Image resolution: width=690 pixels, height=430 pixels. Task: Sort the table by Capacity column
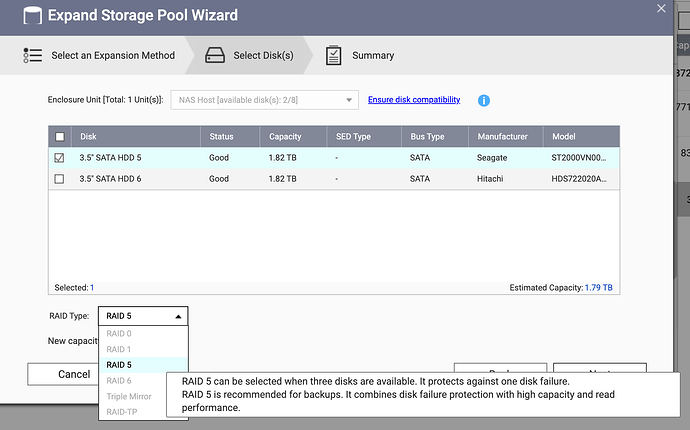(286, 136)
